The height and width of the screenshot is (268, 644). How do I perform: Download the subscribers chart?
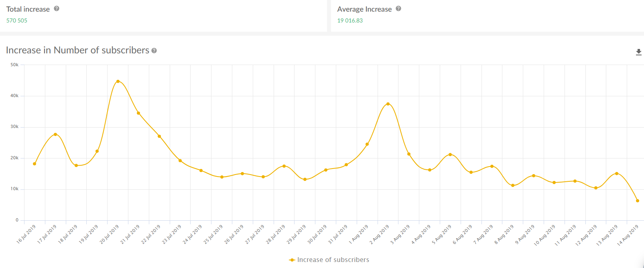(x=638, y=52)
